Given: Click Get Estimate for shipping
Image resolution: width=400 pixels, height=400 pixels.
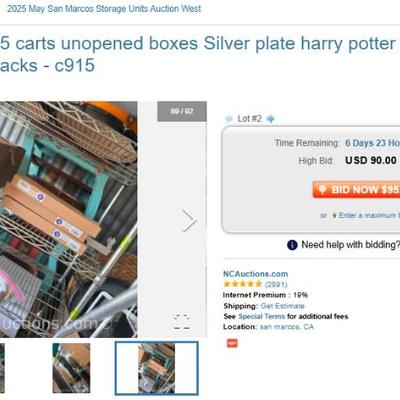Looking at the screenshot, I should pos(282,306).
